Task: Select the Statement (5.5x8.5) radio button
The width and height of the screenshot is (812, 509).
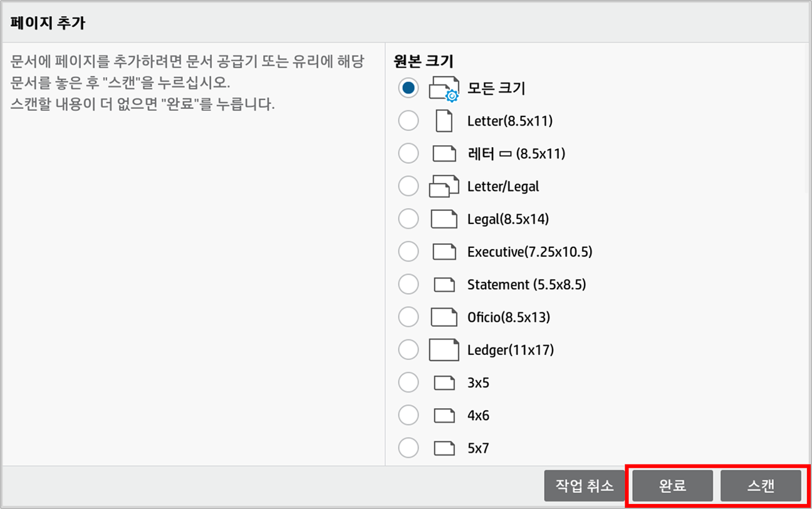Action: click(409, 284)
